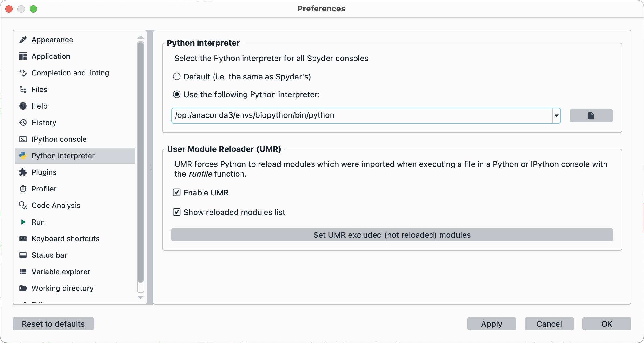This screenshot has width=644, height=343.
Task: Open Variable explorer preferences section
Action: pos(61,272)
